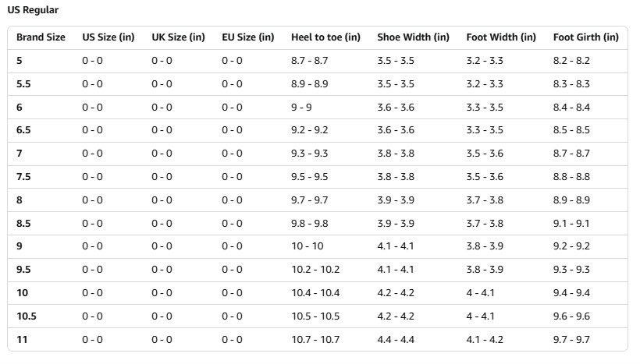This screenshot has width=640, height=364.
Task: Click shoe width value 4.4 - 4.4
Action: [x=396, y=340]
